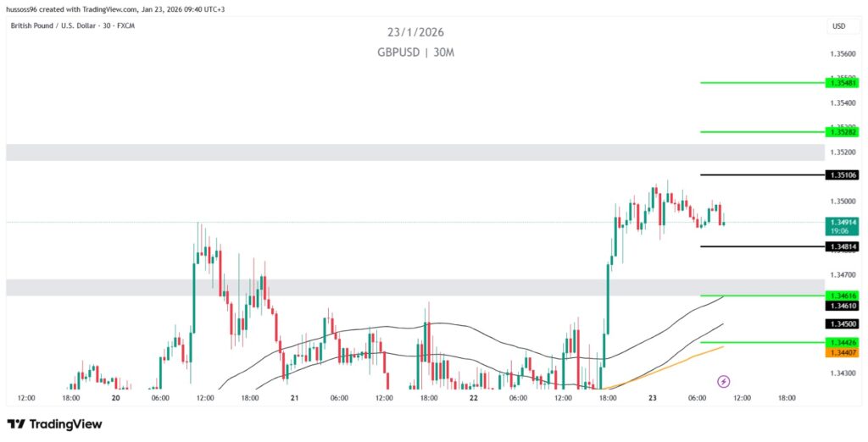Select the upper gray resistance zone
The height and width of the screenshot is (442, 868).
pyautogui.click(x=415, y=152)
